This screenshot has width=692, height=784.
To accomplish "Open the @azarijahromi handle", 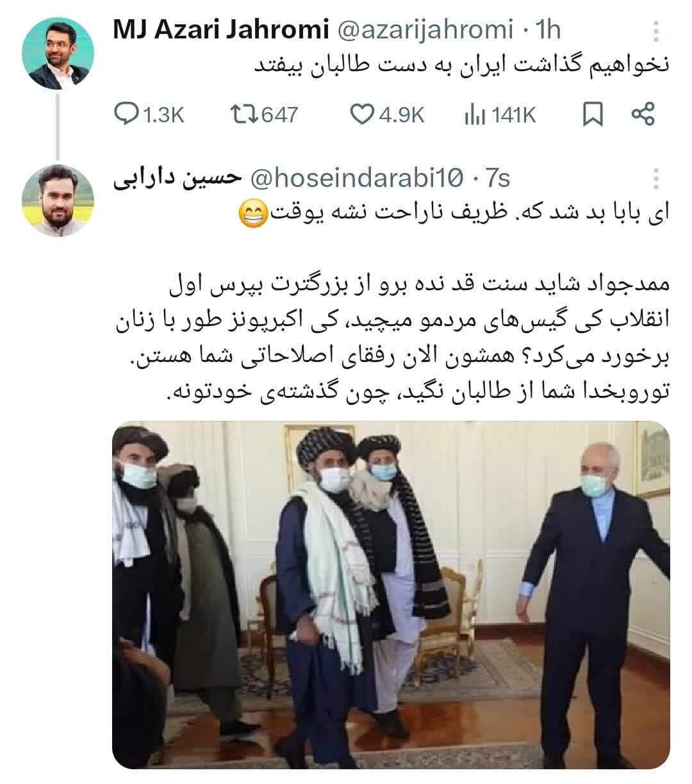I will point(425,30).
